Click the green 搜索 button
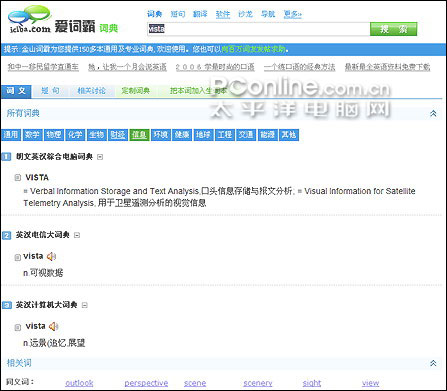The height and width of the screenshot is (391, 447). point(393,29)
